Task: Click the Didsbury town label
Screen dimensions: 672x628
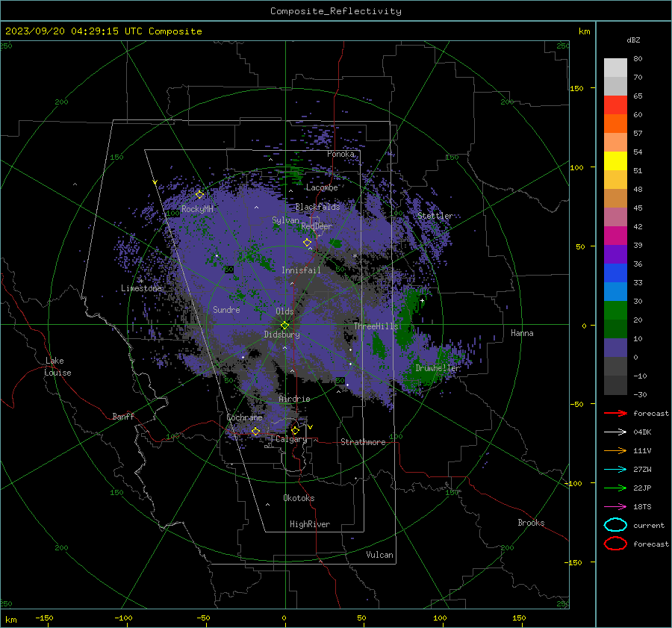Action: [281, 335]
